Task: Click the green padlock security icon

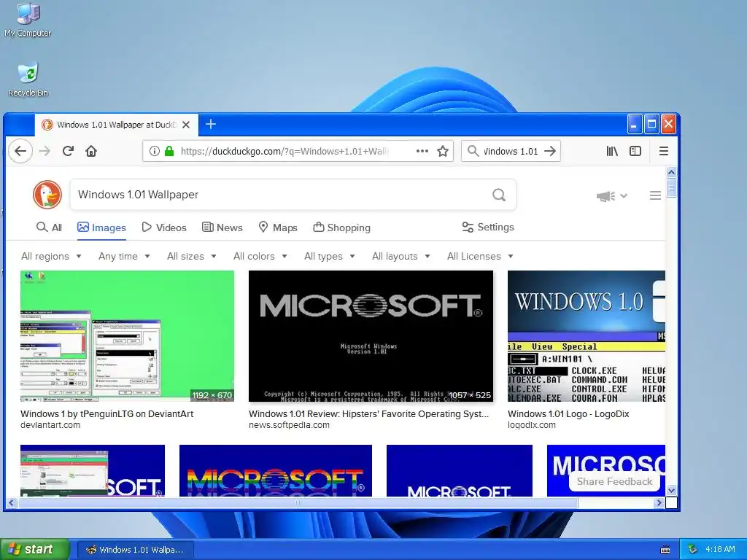Action: [x=169, y=152]
